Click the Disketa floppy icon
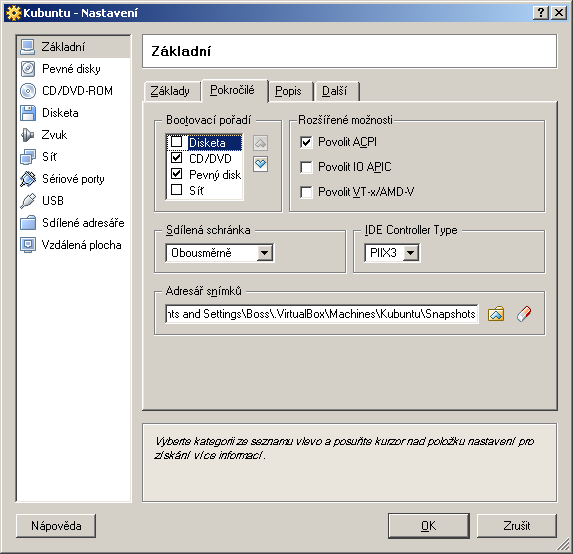Viewport: 573px width, 554px height. 28,113
